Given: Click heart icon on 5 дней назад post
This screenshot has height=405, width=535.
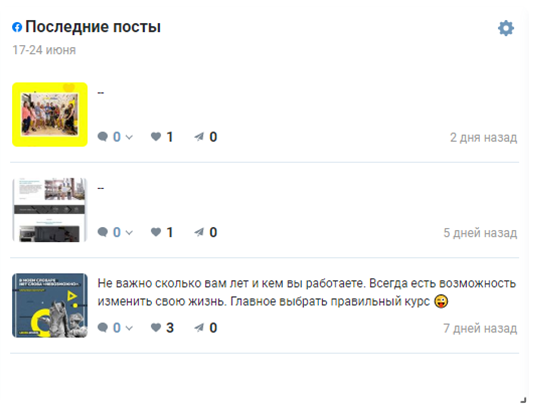Looking at the screenshot, I should (156, 232).
